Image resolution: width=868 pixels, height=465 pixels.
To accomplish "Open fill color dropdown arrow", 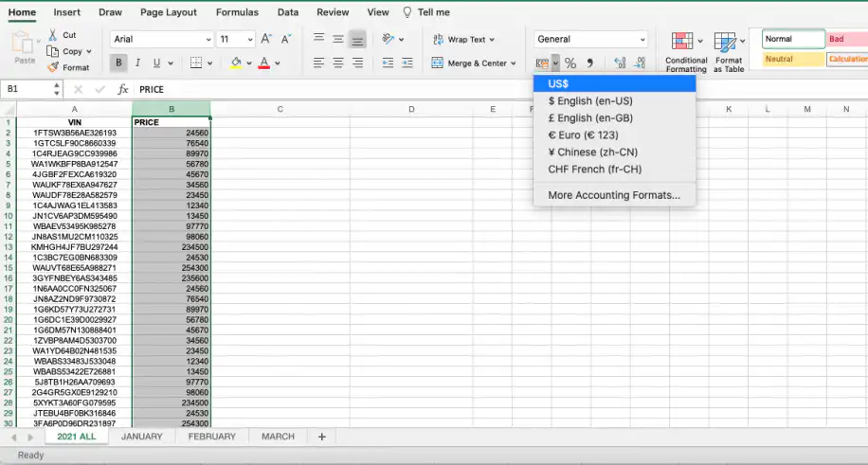I will [x=249, y=63].
